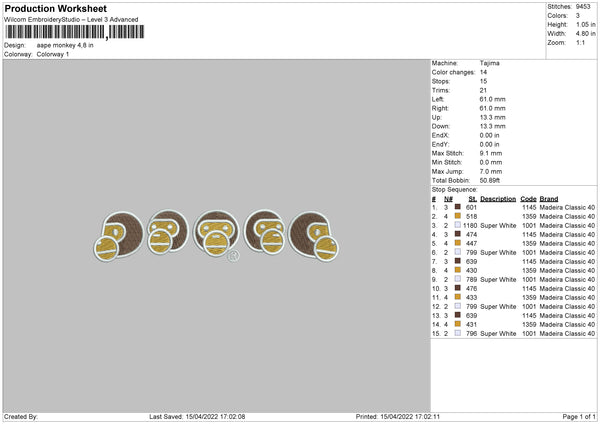Image resolution: width=600 pixels, height=424 pixels.
Task: Click 'Madeira Classic 40' in stop row 2
Action: point(567,217)
